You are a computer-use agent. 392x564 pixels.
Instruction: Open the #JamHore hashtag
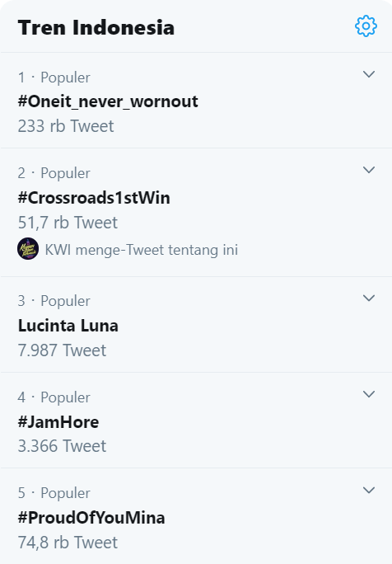58,422
